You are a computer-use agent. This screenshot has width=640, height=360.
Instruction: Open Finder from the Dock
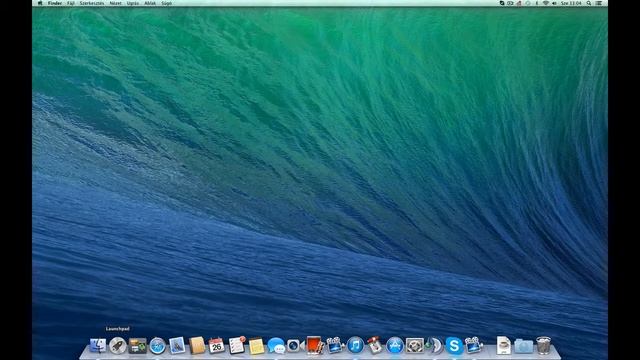(x=98, y=346)
